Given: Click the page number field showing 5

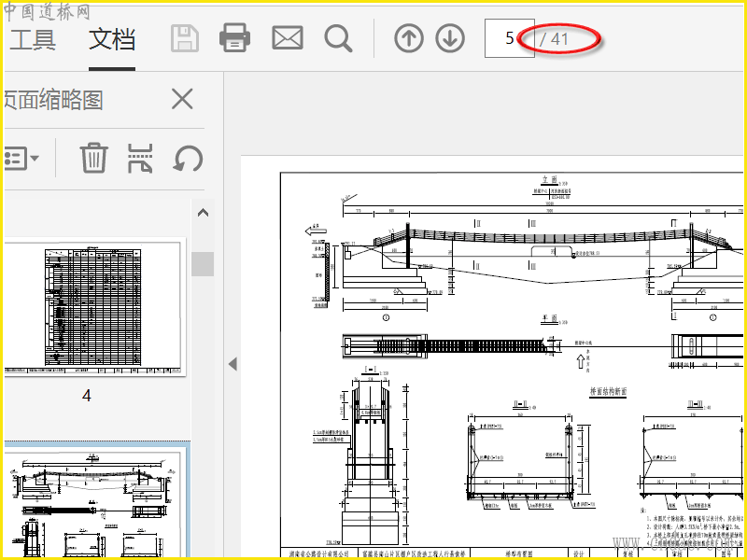Looking at the screenshot, I should (x=509, y=38).
